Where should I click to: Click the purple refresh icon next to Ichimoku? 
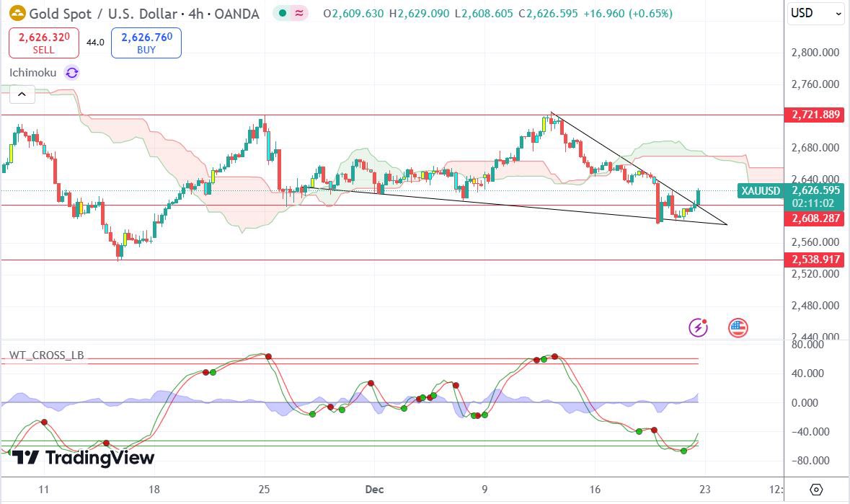71,73
